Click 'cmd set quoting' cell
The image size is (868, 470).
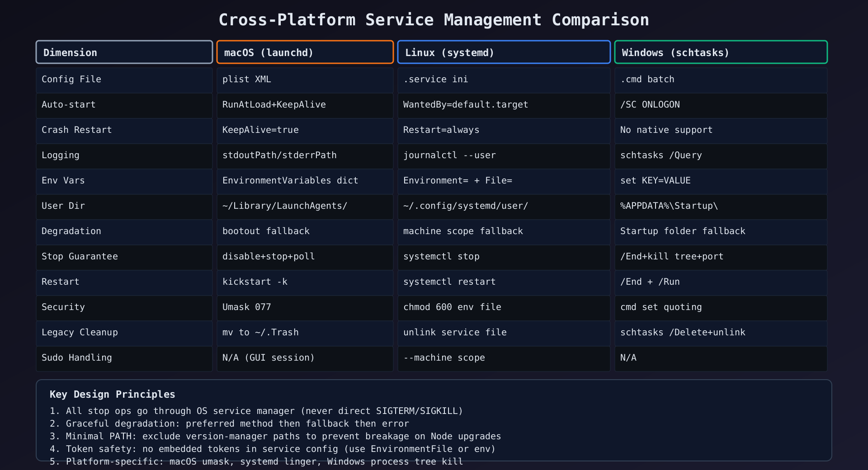[x=721, y=308]
